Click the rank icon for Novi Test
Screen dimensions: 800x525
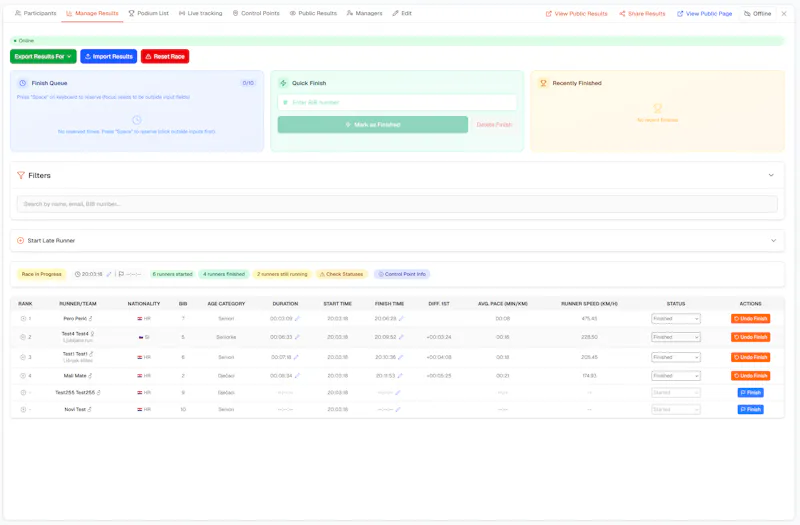point(23,409)
